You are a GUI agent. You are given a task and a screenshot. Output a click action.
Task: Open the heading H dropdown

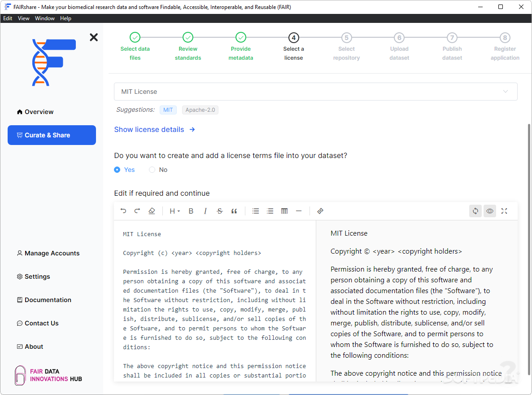(175, 211)
